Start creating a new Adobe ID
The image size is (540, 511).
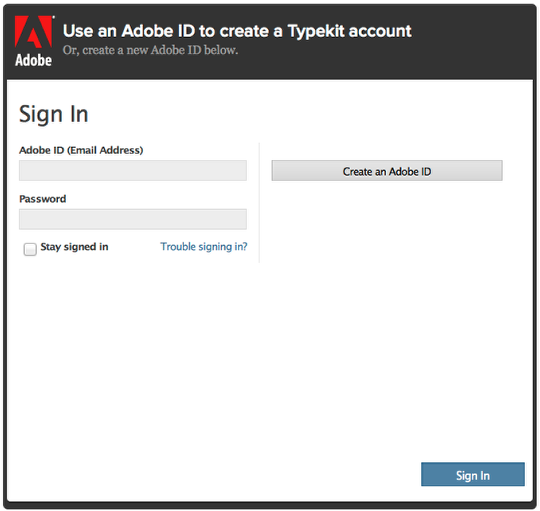coord(387,170)
